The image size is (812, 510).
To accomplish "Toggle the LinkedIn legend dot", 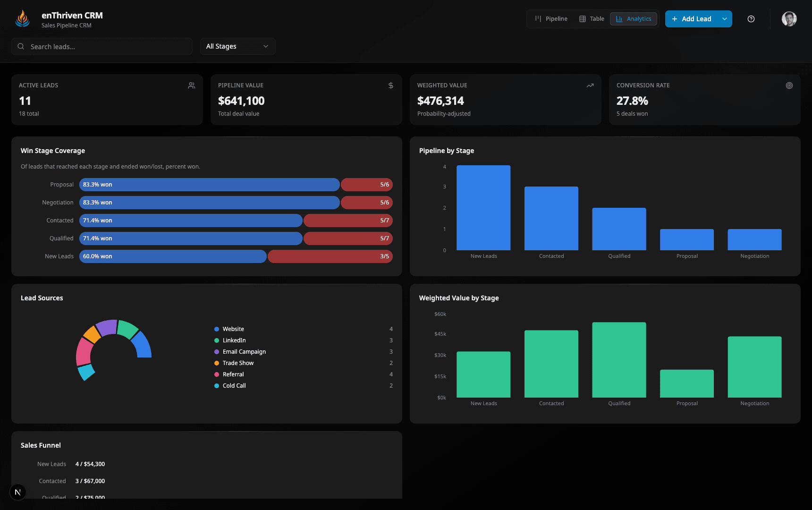I will tap(216, 340).
